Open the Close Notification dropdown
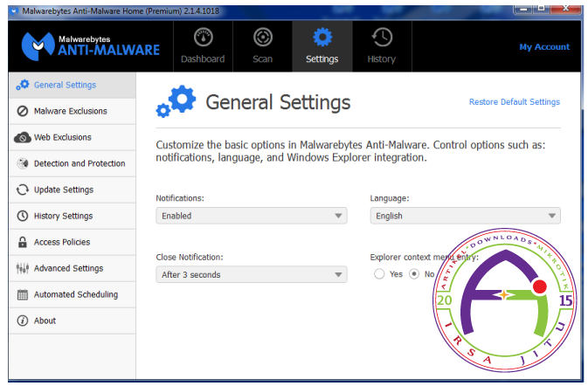The image size is (588, 386). pos(252,275)
